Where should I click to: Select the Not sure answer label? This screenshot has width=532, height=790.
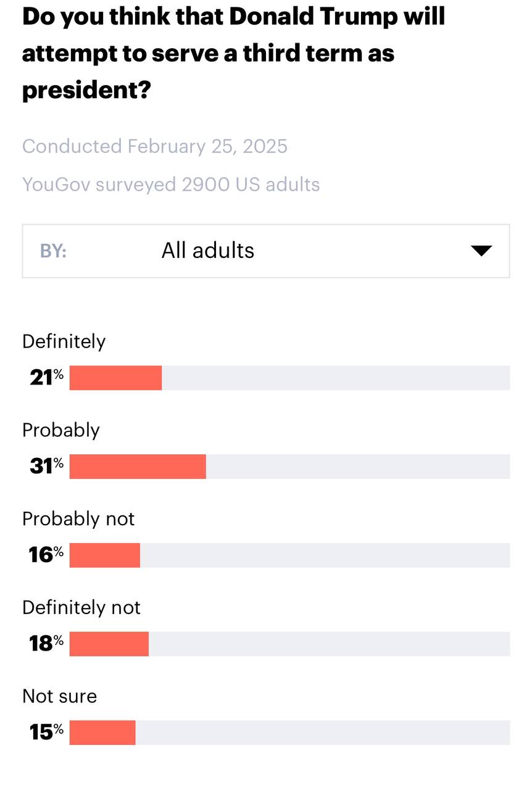click(60, 696)
